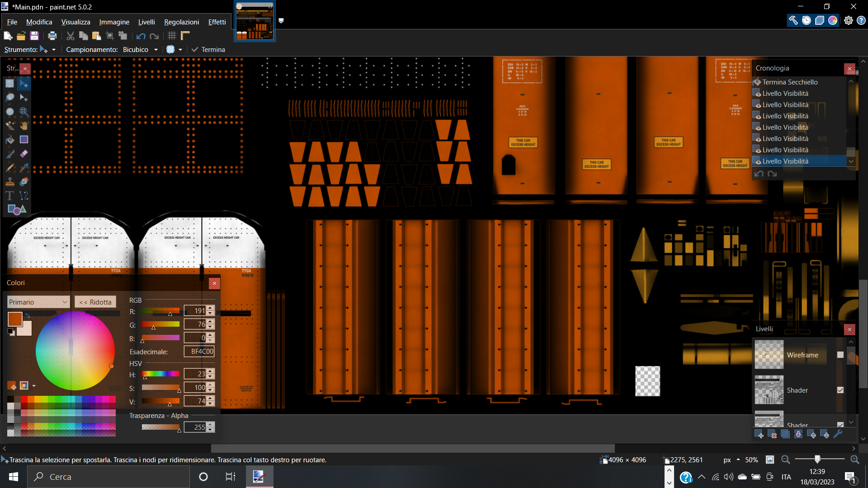Screen dimensions: 868x488
Task: Select the Pan hand tool
Action: coord(24,125)
